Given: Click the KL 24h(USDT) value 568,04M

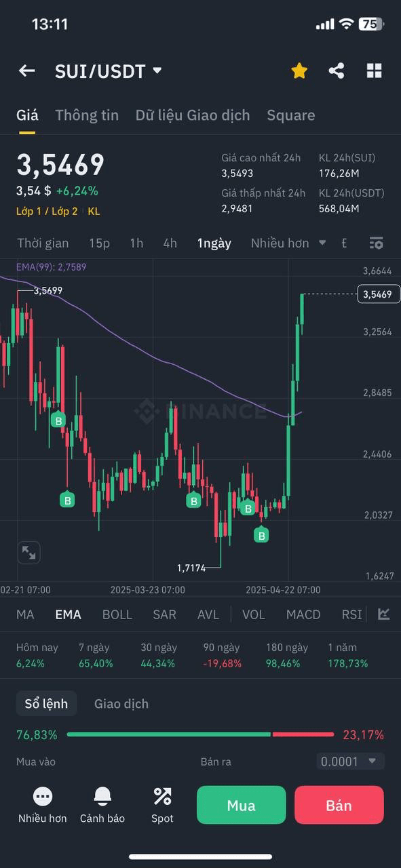Looking at the screenshot, I should point(339,208).
